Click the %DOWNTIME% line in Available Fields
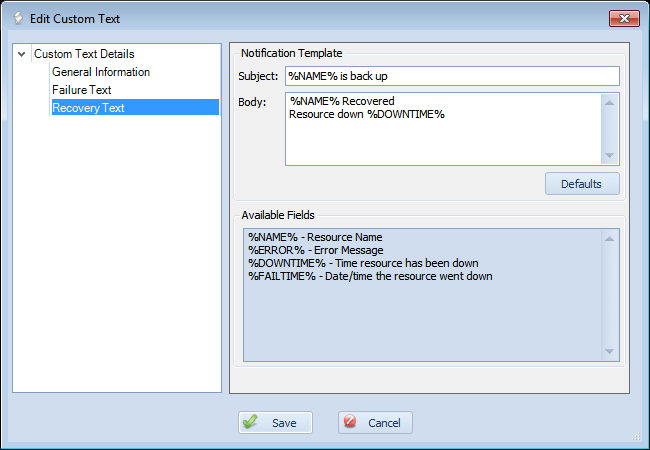 363,263
